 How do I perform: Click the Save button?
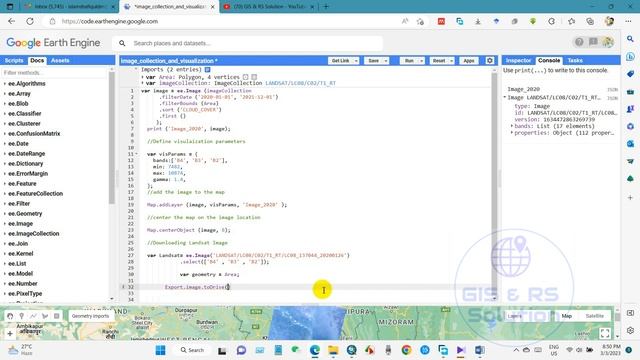[x=373, y=61]
